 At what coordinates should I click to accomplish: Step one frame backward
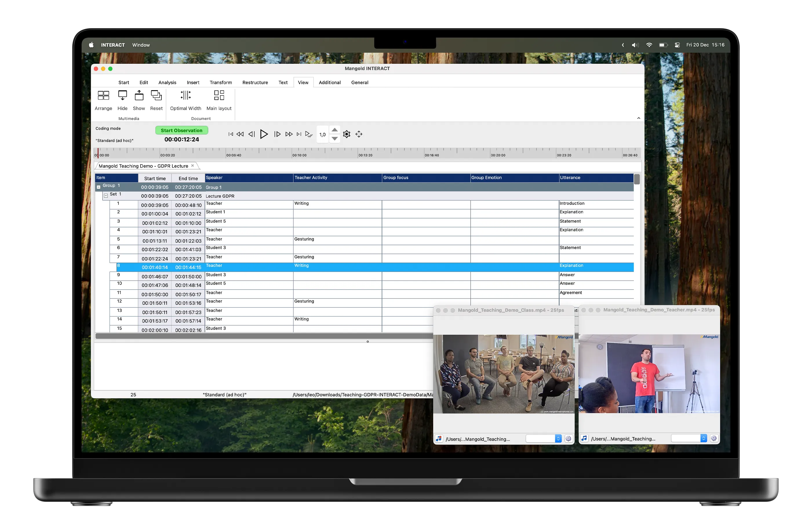252,134
